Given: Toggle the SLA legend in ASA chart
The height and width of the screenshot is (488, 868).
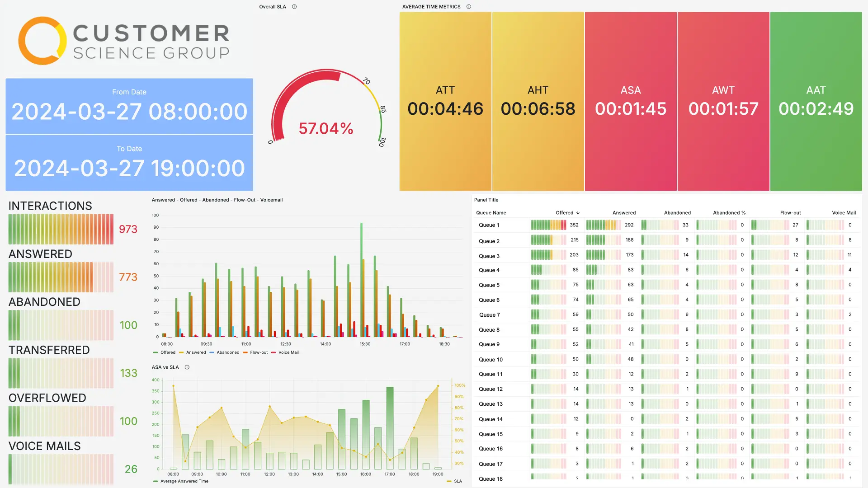Looking at the screenshot, I should [x=458, y=481].
